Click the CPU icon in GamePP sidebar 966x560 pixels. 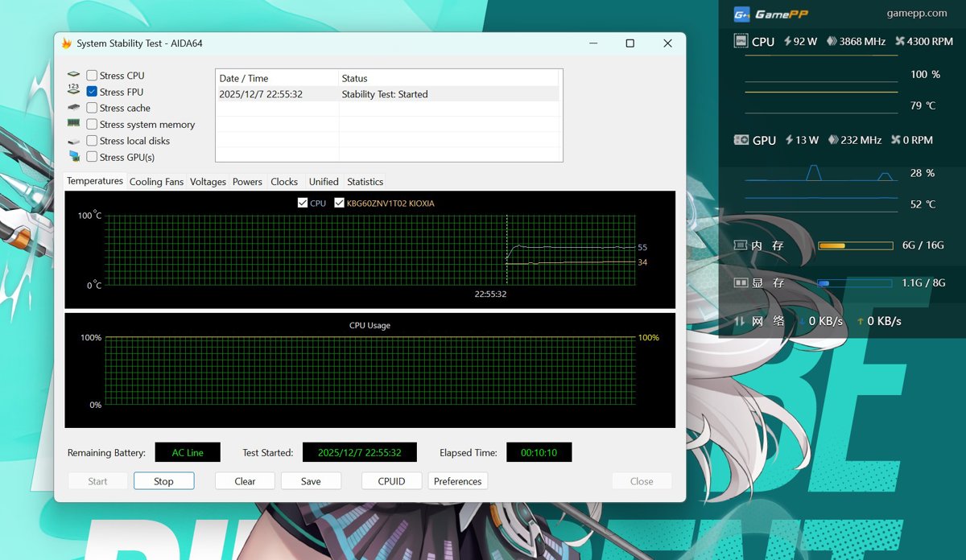coord(741,41)
